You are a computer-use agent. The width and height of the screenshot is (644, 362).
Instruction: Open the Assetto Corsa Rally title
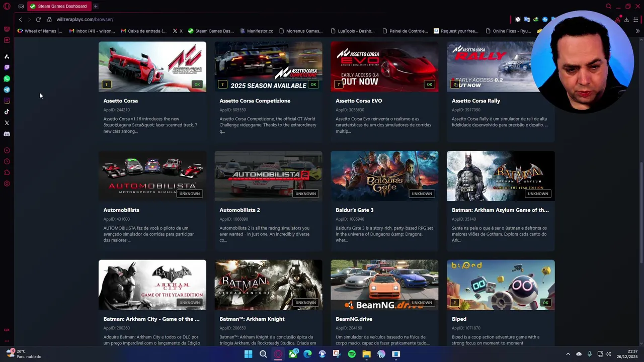476,101
